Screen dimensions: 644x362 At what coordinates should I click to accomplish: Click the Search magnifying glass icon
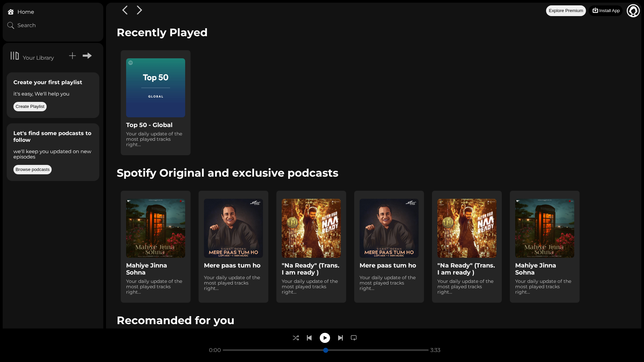(x=11, y=25)
